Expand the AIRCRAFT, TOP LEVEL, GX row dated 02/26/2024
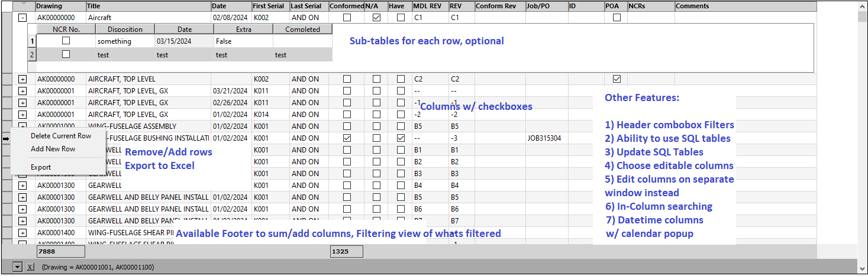Viewport: 868px width, 276px height. coord(22,103)
